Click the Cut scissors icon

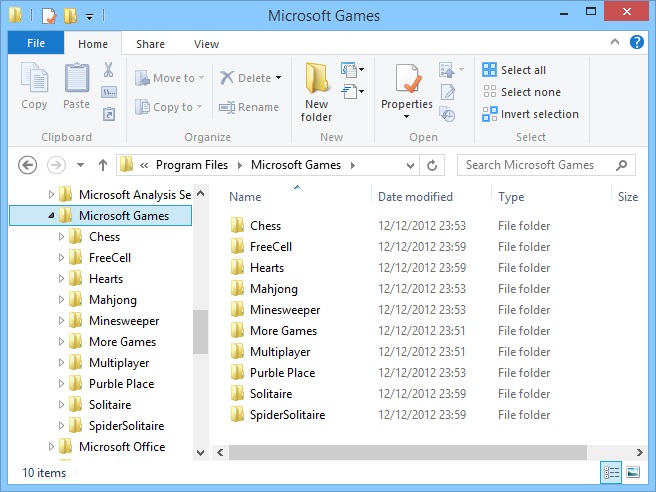click(109, 70)
